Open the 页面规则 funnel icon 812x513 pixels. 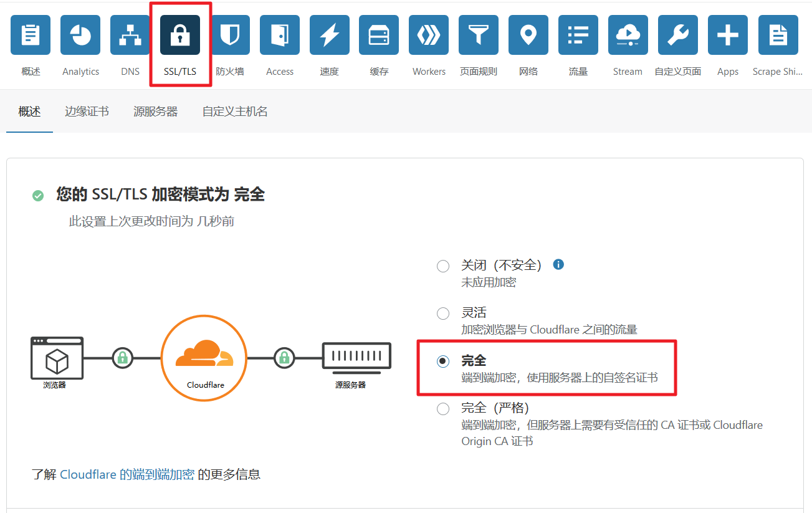479,35
